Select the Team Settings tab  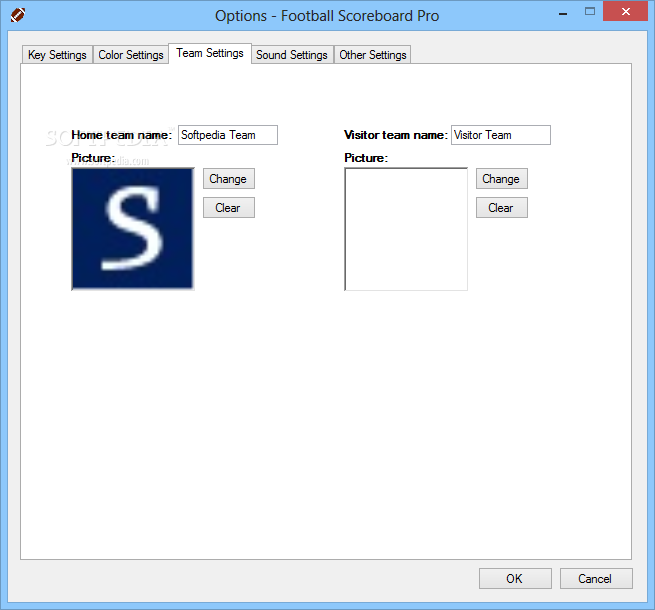(x=210, y=53)
